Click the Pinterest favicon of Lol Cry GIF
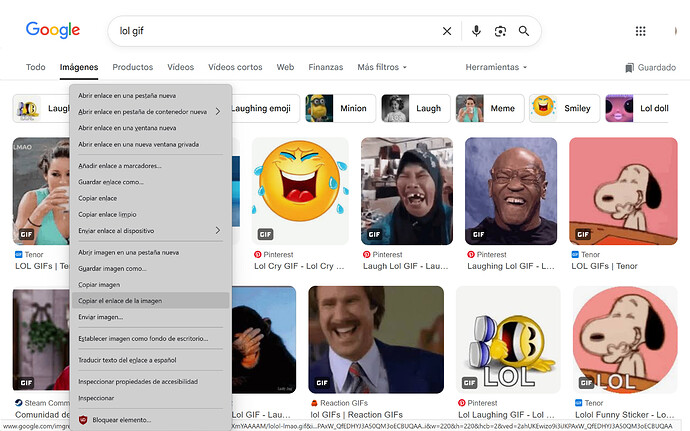 (x=257, y=254)
